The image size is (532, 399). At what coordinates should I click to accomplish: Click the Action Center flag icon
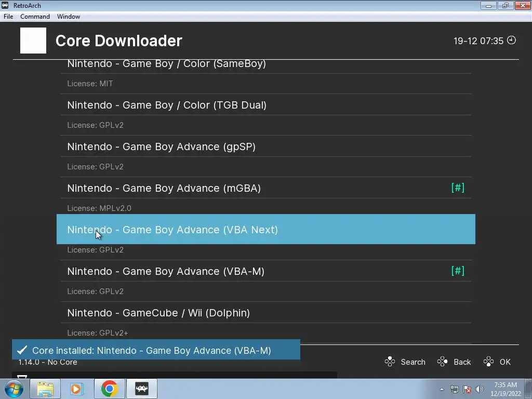[467, 389]
